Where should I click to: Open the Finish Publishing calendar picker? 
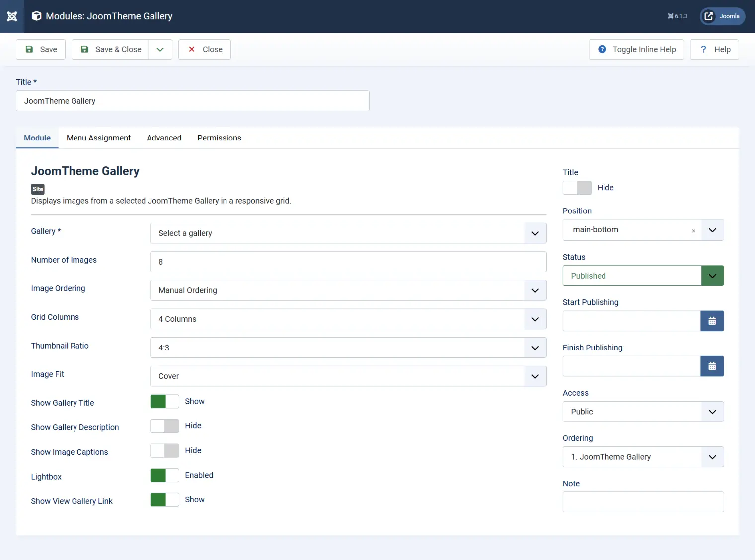[x=712, y=366]
